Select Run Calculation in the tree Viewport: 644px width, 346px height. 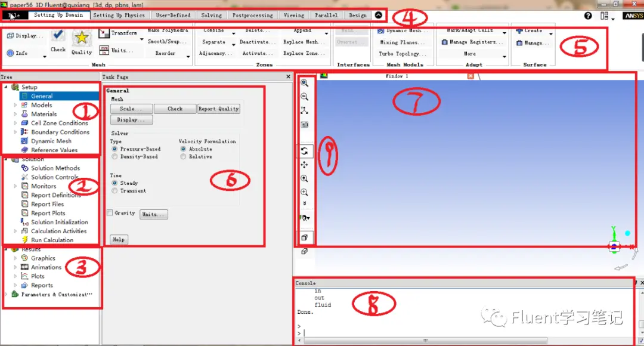52,240
